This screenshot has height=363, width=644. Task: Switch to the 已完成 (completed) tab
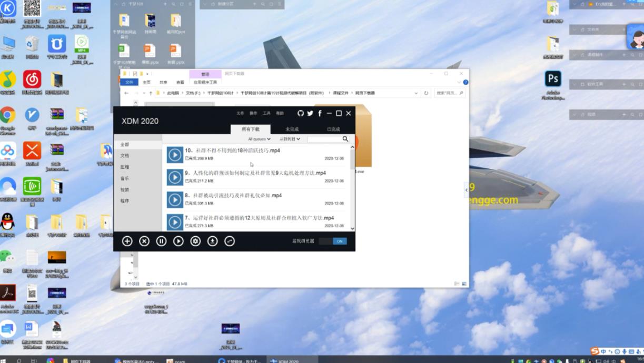[x=333, y=129]
